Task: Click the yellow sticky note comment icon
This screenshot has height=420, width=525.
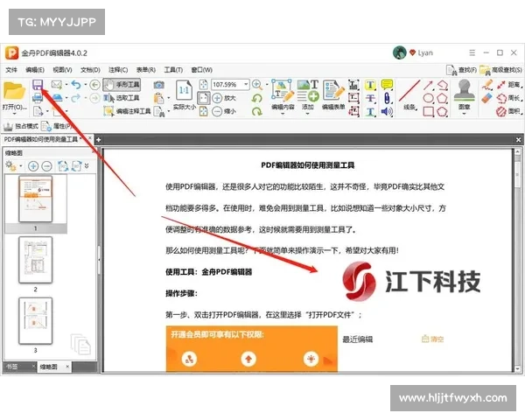Action: click(387, 85)
